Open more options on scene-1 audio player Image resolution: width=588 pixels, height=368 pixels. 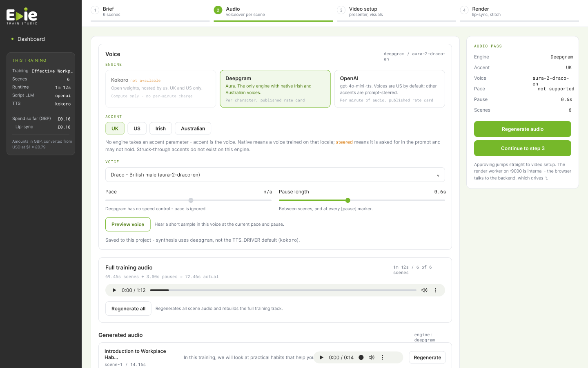pos(382,357)
